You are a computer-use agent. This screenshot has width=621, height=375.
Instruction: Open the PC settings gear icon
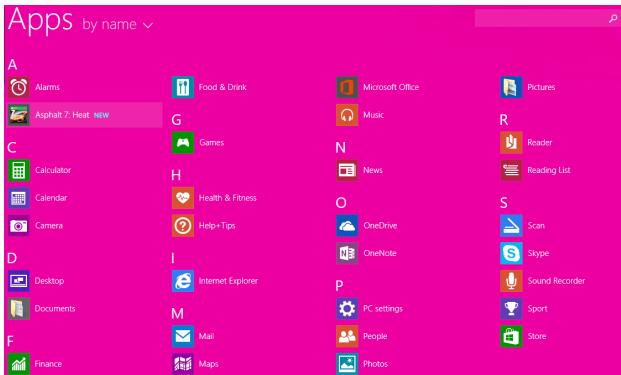(x=347, y=309)
